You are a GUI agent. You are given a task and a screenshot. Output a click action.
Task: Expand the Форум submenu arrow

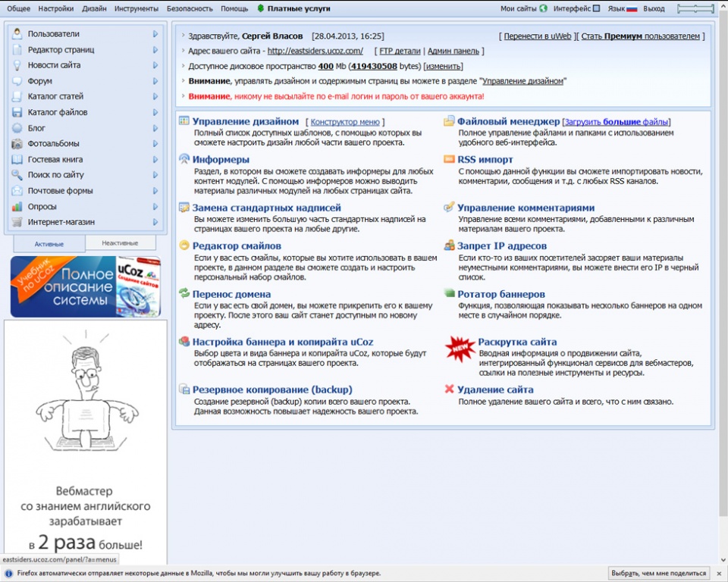pyautogui.click(x=155, y=81)
